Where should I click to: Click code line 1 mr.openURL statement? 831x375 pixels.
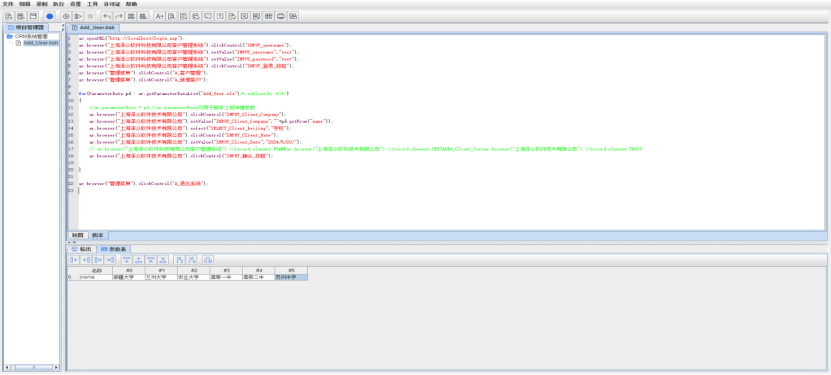click(131, 39)
